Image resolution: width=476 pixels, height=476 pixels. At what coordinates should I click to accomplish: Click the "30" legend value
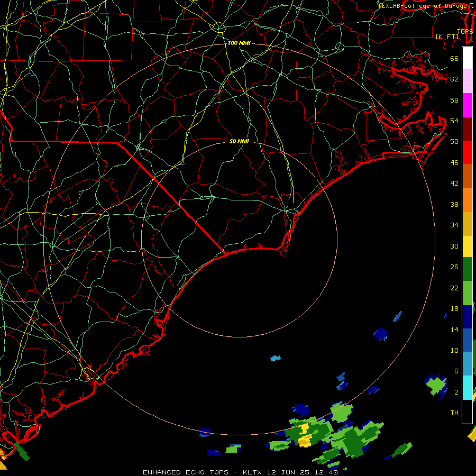tap(454, 246)
